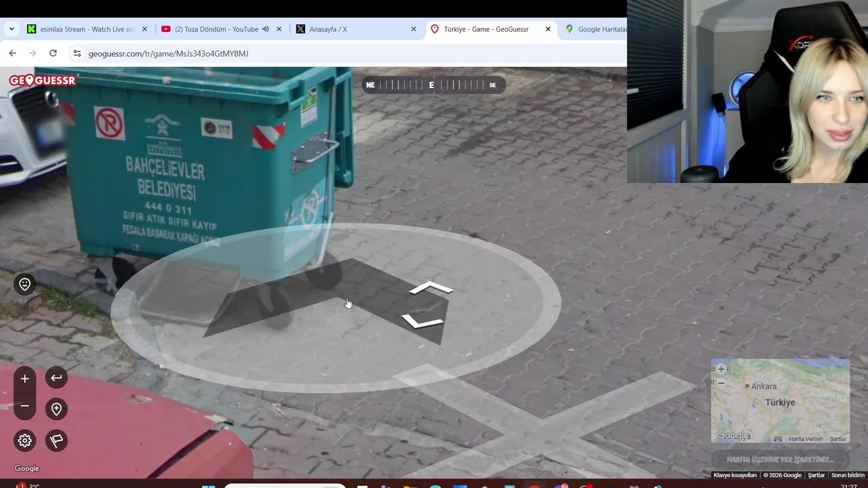Image resolution: width=868 pixels, height=488 pixels.
Task: Undo last move with return arrow
Action: tap(56, 378)
